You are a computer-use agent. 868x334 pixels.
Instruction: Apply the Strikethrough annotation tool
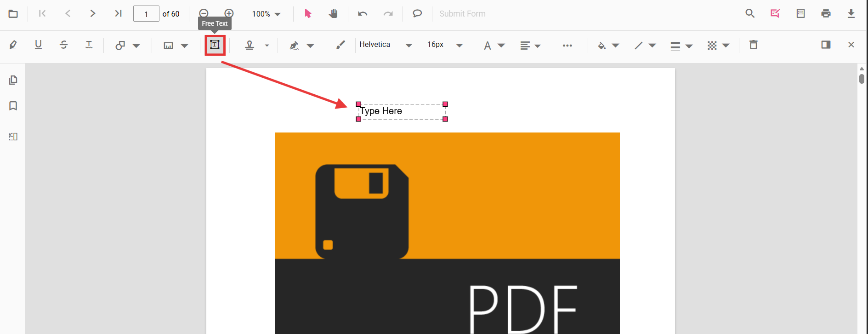(x=64, y=45)
